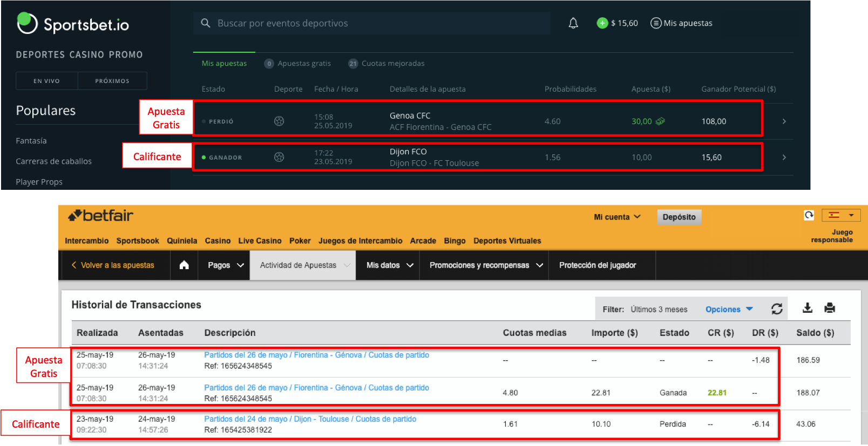Screen dimensions: 868x446
Task: Switch to the Apuestas gratis tab
Action: [297, 63]
